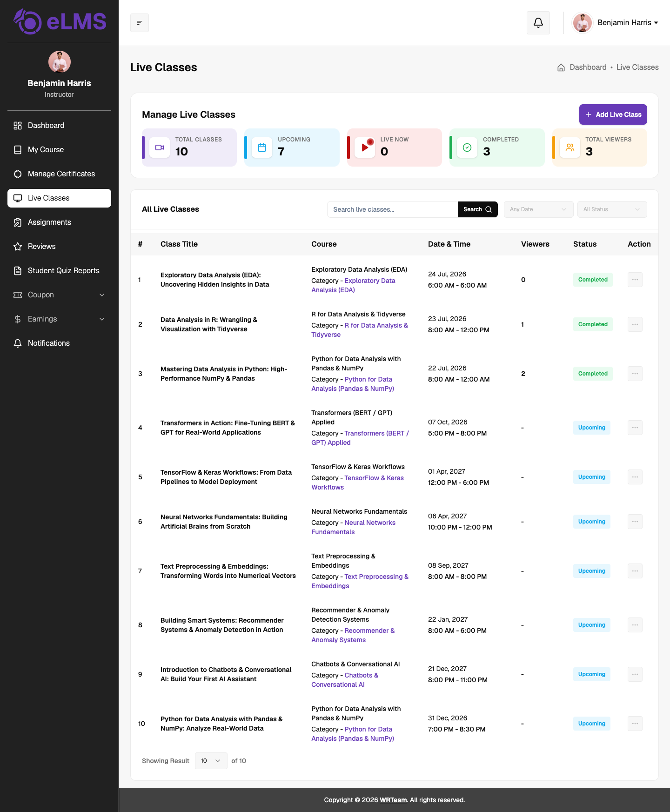
Task: Expand the Earnings sidebar menu
Action: (x=59, y=319)
